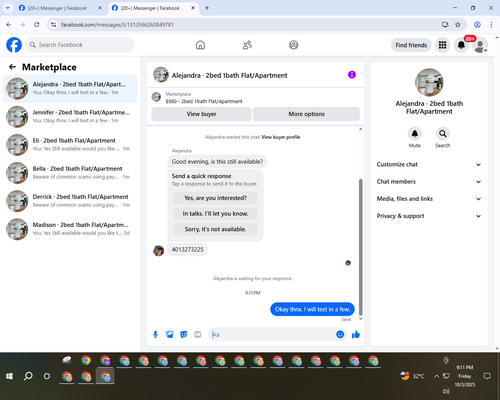Click the Good evening message bubble

[x=217, y=162]
